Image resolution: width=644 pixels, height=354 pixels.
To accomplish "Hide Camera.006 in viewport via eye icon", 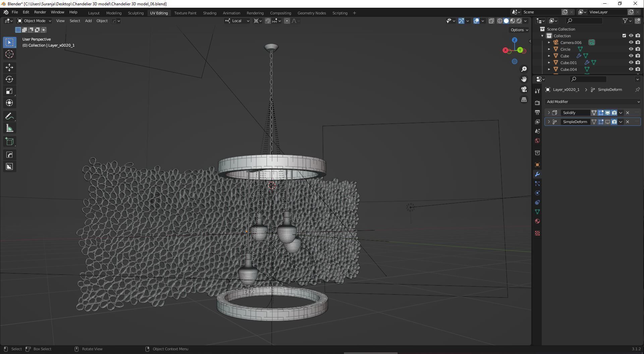I will click(631, 43).
